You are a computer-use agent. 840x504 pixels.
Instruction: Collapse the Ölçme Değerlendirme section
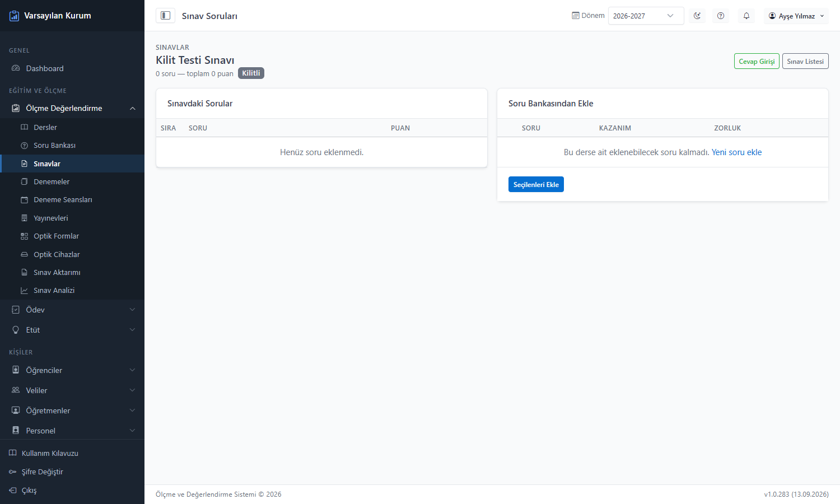pyautogui.click(x=72, y=108)
